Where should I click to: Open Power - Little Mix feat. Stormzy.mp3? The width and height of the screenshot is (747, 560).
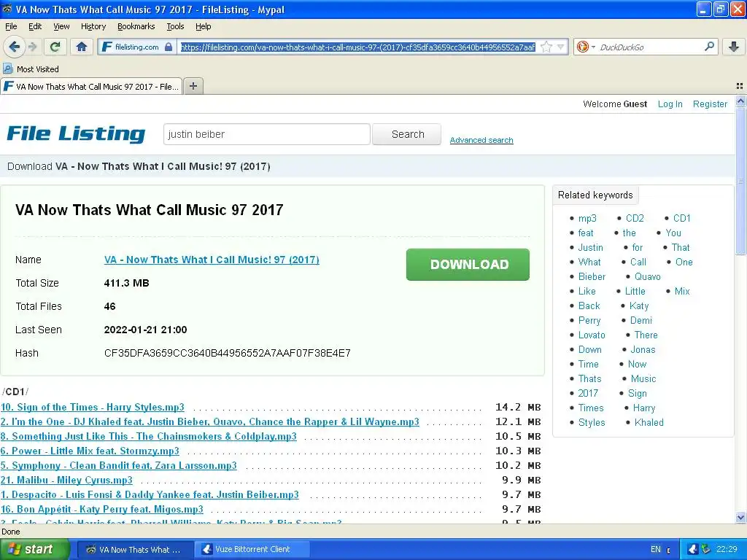[90, 451]
